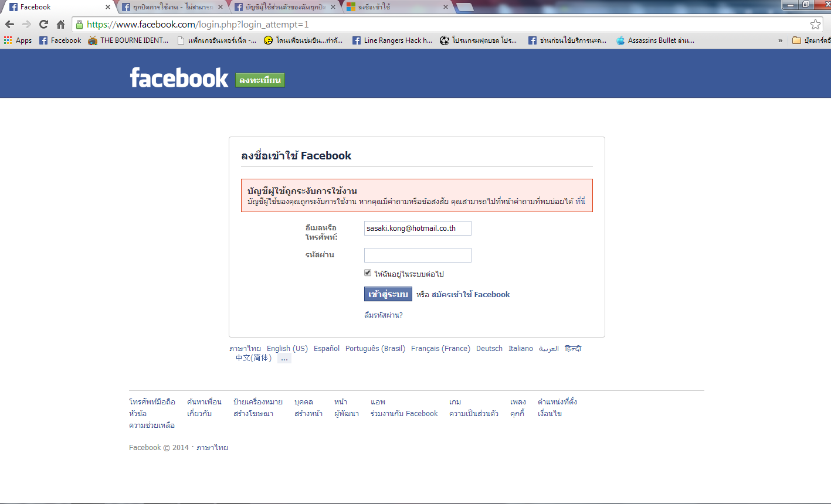
Task: Click ภาษาไทย in the language list
Action: coord(245,349)
